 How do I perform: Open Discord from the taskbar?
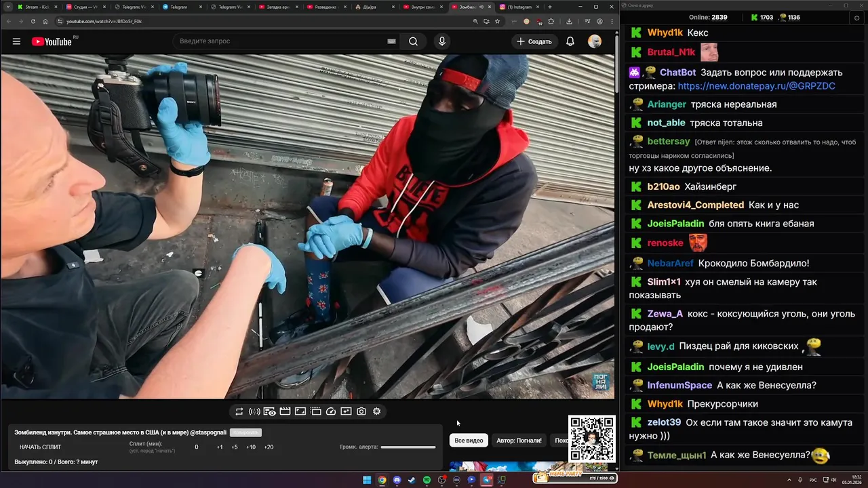(x=397, y=480)
